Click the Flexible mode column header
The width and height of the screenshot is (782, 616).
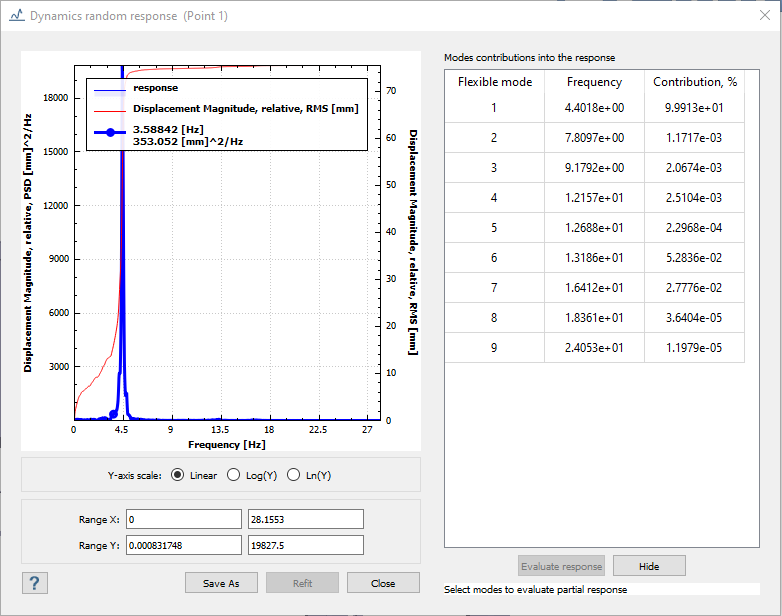tap(494, 82)
